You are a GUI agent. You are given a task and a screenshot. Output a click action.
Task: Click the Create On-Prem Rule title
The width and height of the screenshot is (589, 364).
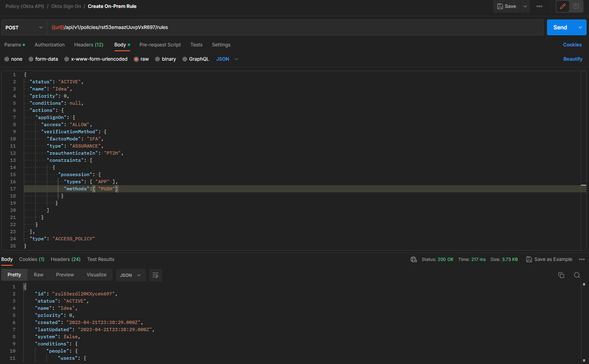112,6
